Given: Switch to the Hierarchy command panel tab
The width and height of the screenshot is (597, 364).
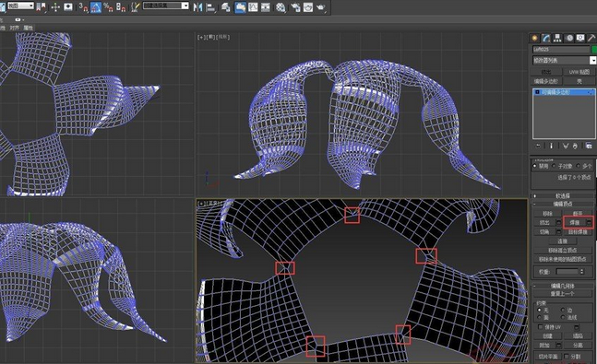Looking at the screenshot, I should [x=557, y=38].
